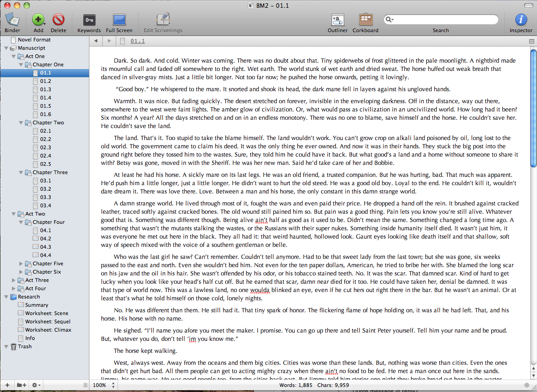Click the Chars count in footer
Viewport: 537px width, 392px height.
333,385
